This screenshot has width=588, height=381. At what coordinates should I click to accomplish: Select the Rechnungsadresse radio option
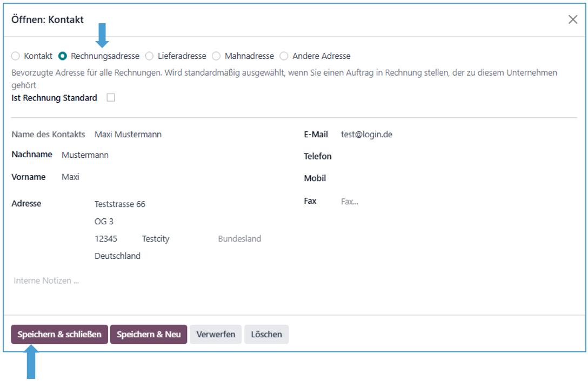point(63,56)
